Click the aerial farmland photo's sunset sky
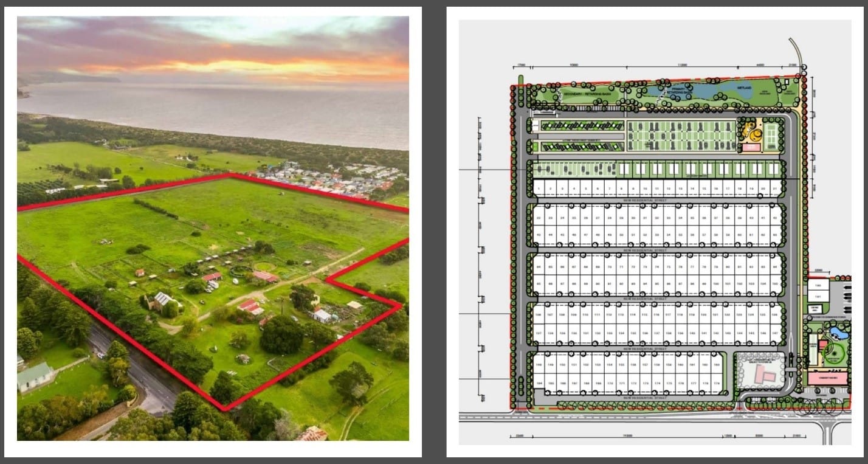Viewport: 868px width, 464px height. pos(213,52)
